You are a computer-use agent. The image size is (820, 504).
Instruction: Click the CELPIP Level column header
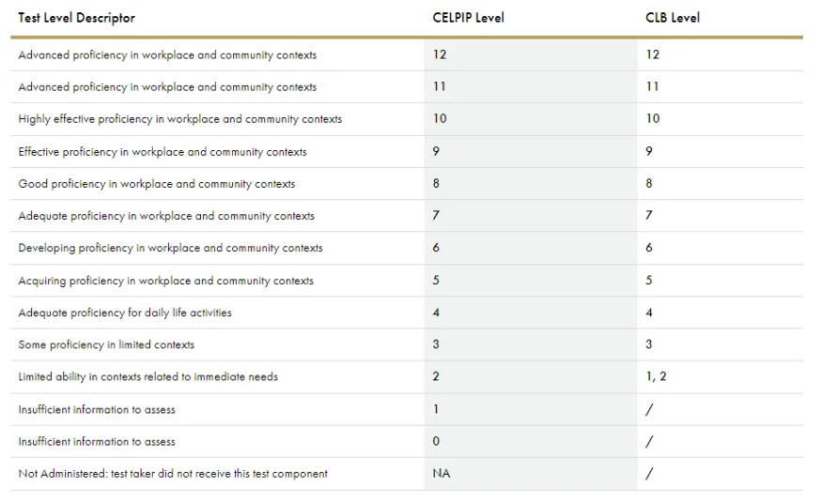(x=469, y=18)
